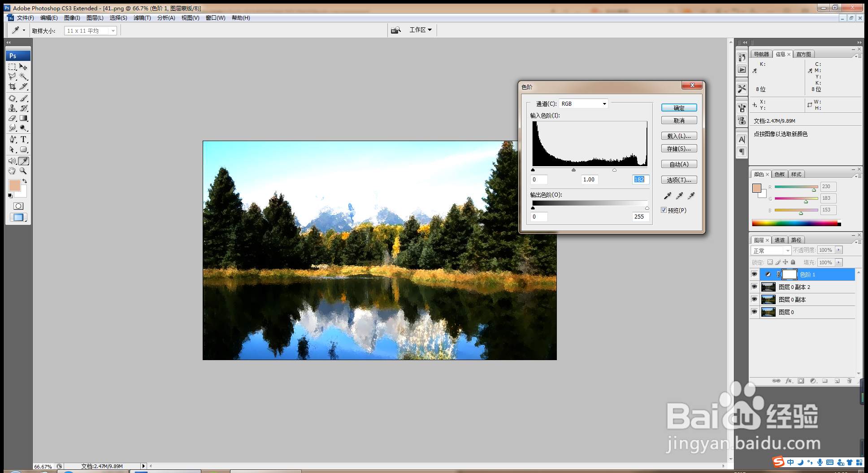The height and width of the screenshot is (473, 868).
Task: Open the Layers panel flyout menu
Action: 858,242
